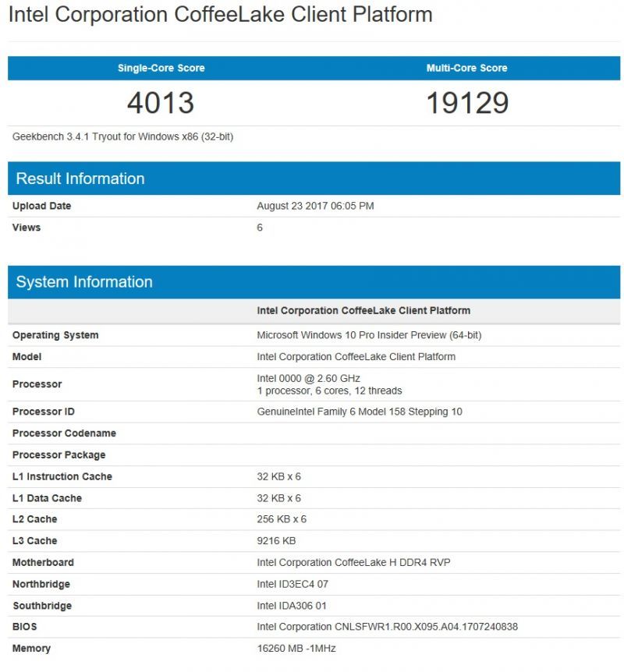Select Microsoft Windows 10 Pro Insider Preview value
This screenshot has height=672, width=624.
pyautogui.click(x=369, y=335)
